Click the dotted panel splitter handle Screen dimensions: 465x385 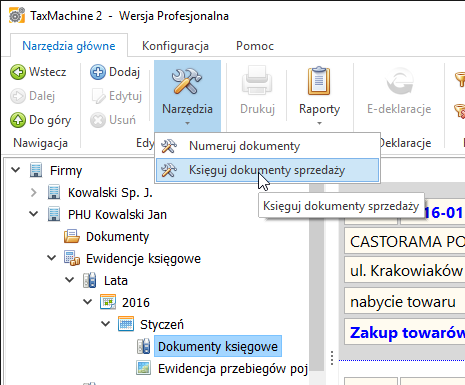[x=332, y=358]
